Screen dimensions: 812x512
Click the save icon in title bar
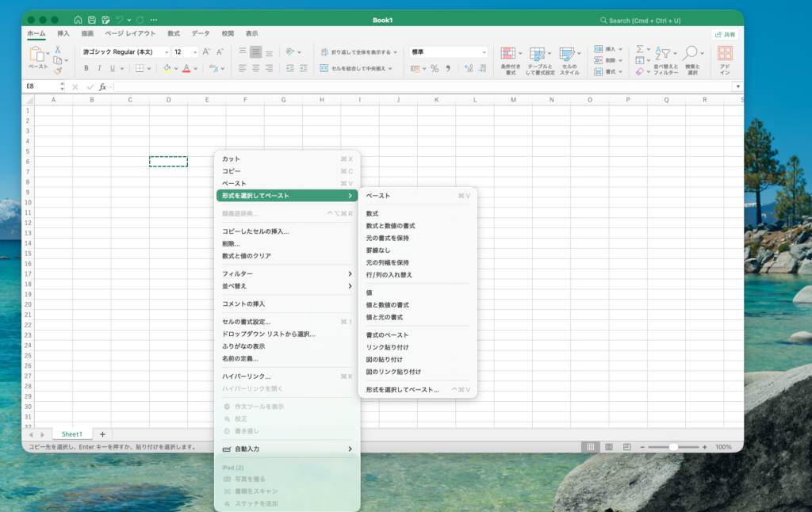(x=92, y=20)
